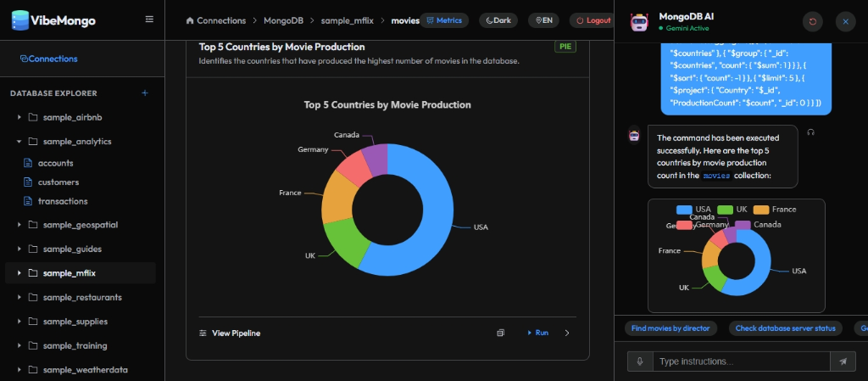This screenshot has width=868, height=381.
Task: Expand the sample_geospatial database
Action: pyautogui.click(x=19, y=225)
